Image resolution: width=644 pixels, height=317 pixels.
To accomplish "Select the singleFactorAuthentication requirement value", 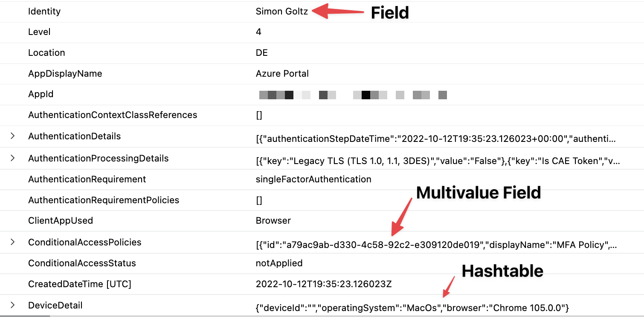I will (x=313, y=179).
